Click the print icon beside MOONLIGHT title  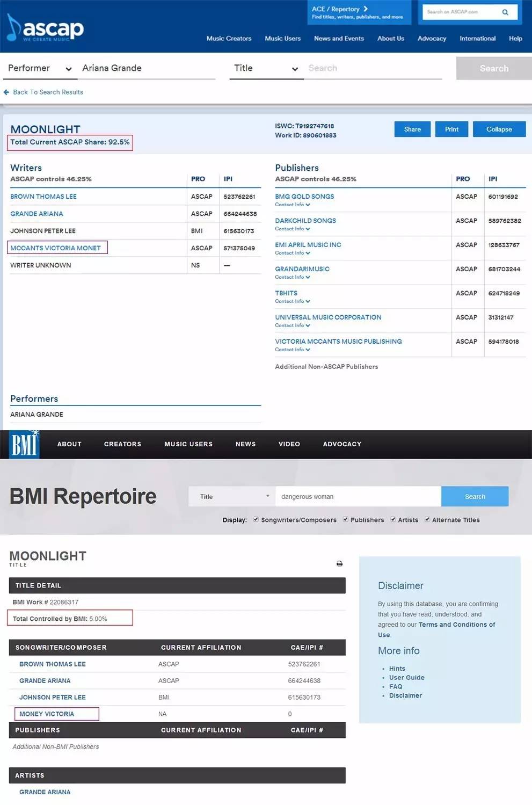coord(339,563)
